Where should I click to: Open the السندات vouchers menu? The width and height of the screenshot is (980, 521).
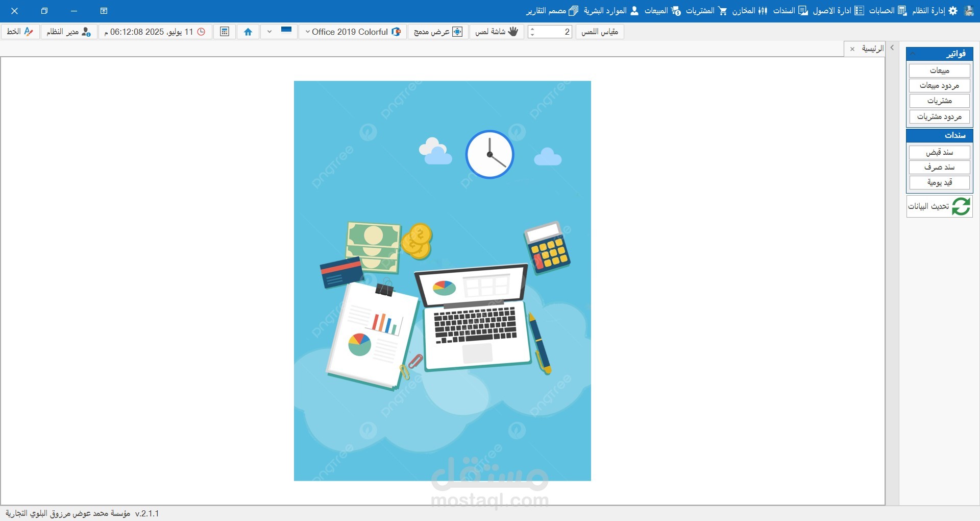point(791,11)
